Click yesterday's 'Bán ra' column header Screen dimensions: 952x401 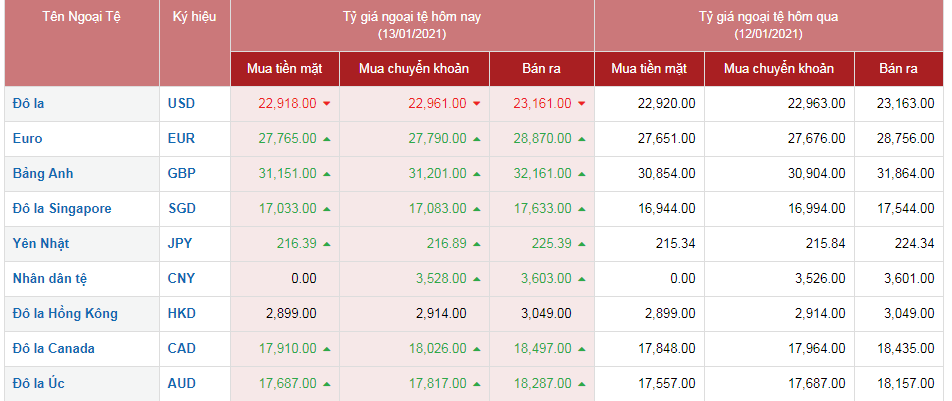pyautogui.click(x=897, y=68)
